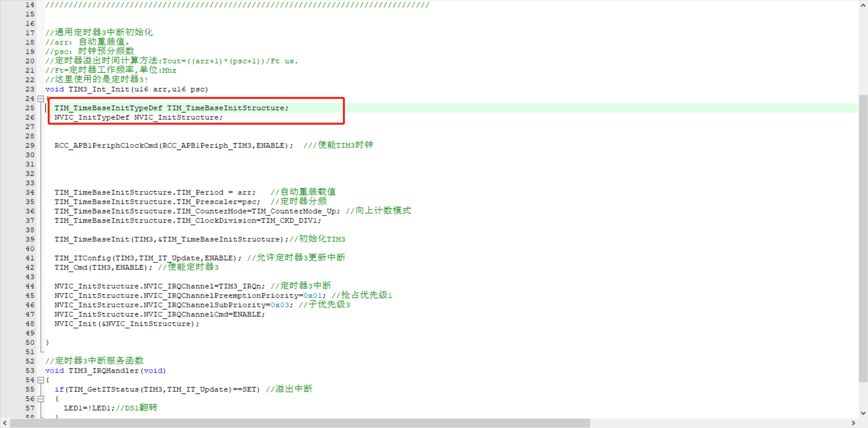Screen dimensions: 868x428
Task: Click the vertical scrollbar down arrow
Action: pos(863,413)
